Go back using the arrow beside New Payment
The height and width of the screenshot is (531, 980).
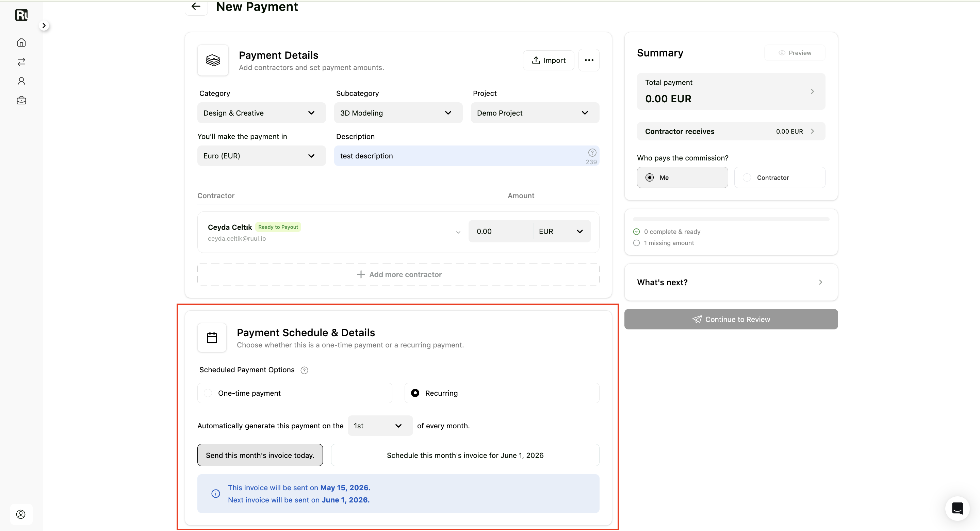(196, 6)
